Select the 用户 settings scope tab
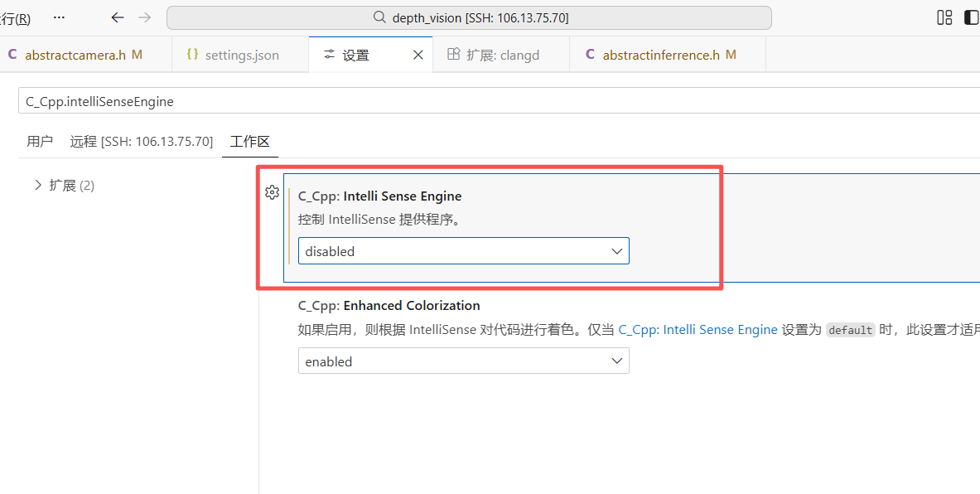 click(x=40, y=142)
